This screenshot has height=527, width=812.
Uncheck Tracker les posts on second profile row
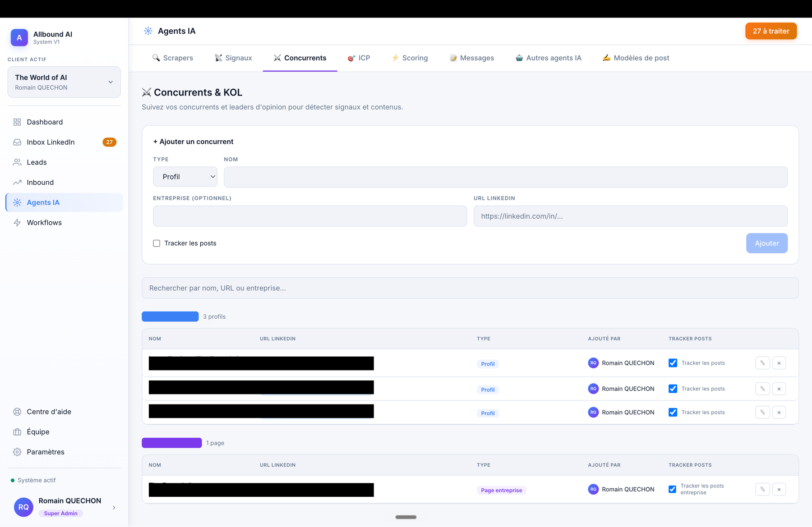(673, 389)
